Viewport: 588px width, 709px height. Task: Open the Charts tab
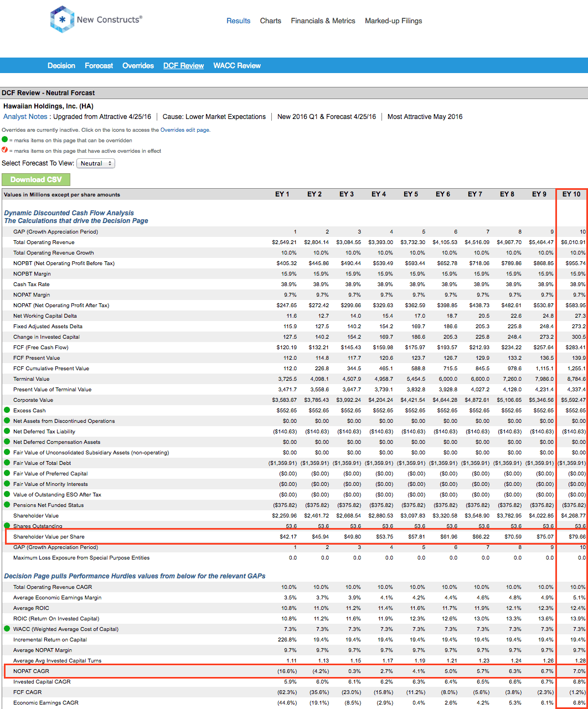(271, 21)
